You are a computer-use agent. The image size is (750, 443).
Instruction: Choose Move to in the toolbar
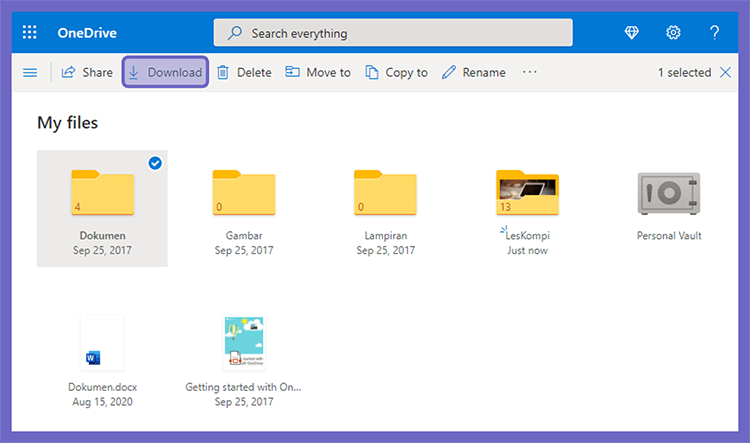click(x=318, y=72)
